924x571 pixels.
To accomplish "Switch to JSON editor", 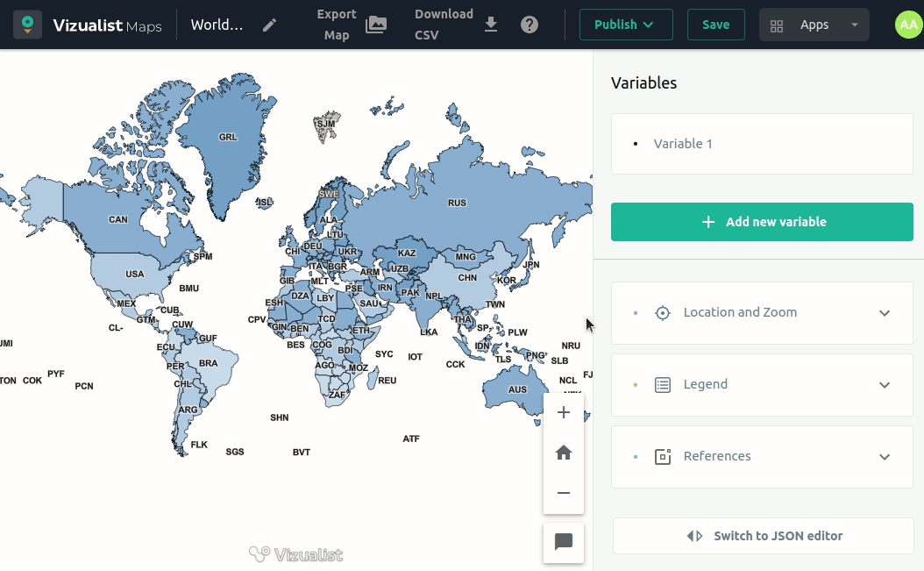I will coord(763,536).
